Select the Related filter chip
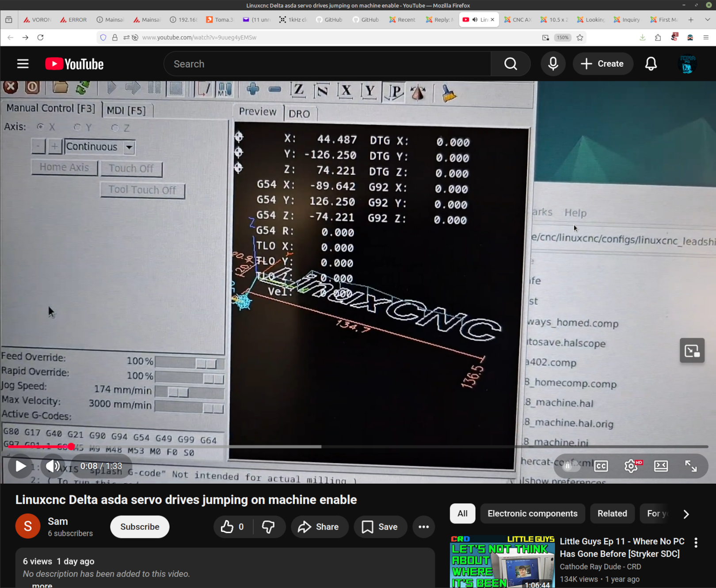 pyautogui.click(x=612, y=513)
